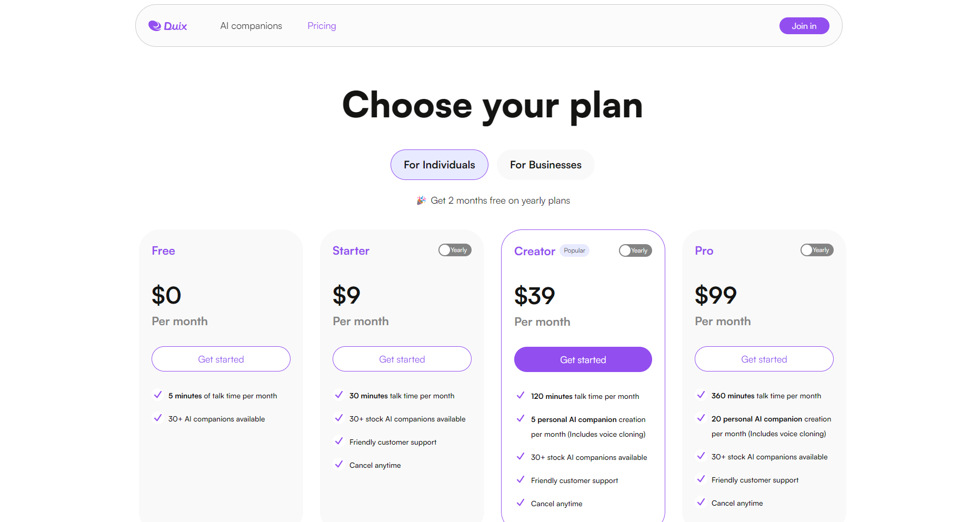Choose Get started on Pro plan
Viewport: 980px width, 522px height.
(x=764, y=359)
